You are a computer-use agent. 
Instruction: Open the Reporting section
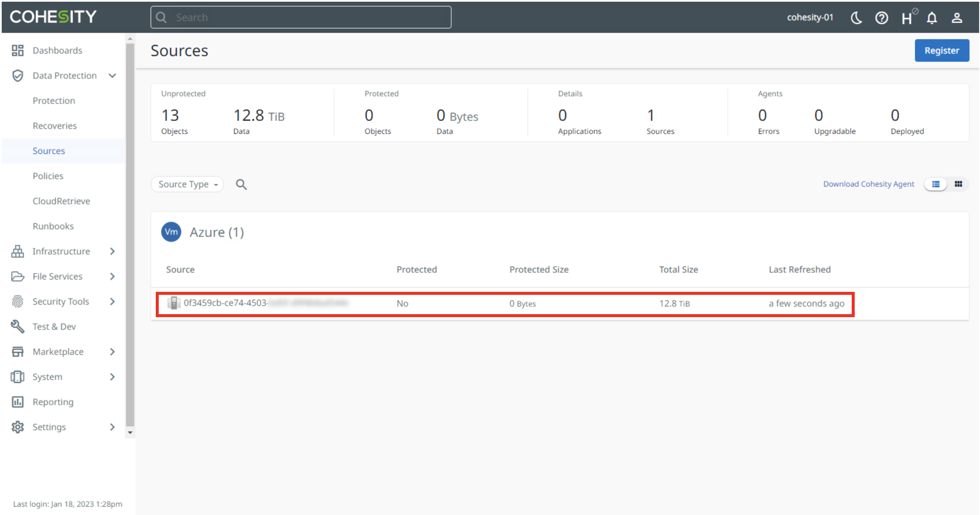53,402
